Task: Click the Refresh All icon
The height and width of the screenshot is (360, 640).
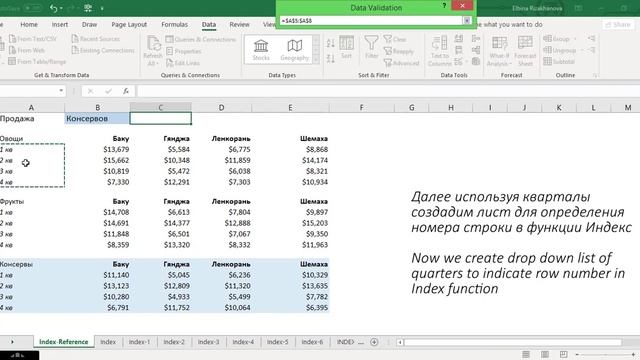Action: click(x=153, y=51)
